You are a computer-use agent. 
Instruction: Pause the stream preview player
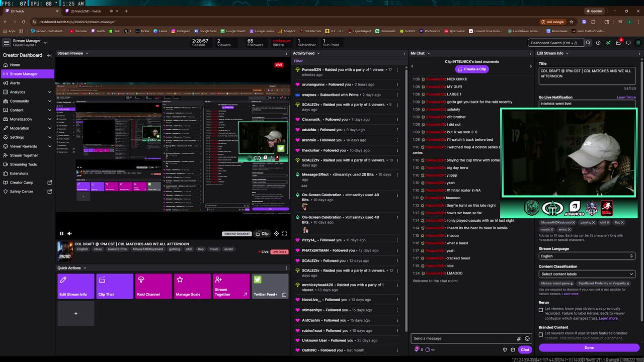(x=61, y=233)
